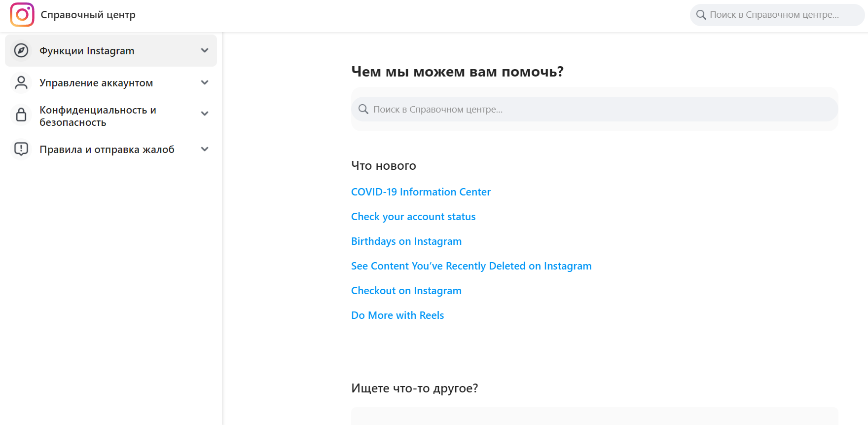The width and height of the screenshot is (868, 425).
Task: Open the Check your account status link
Action: pos(413,217)
